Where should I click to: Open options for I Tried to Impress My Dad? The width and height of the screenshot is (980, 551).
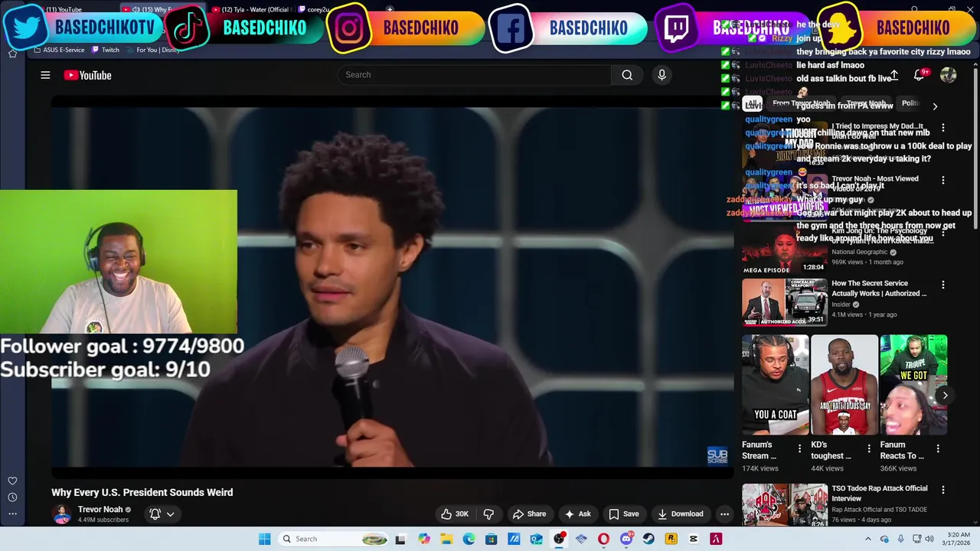942,128
